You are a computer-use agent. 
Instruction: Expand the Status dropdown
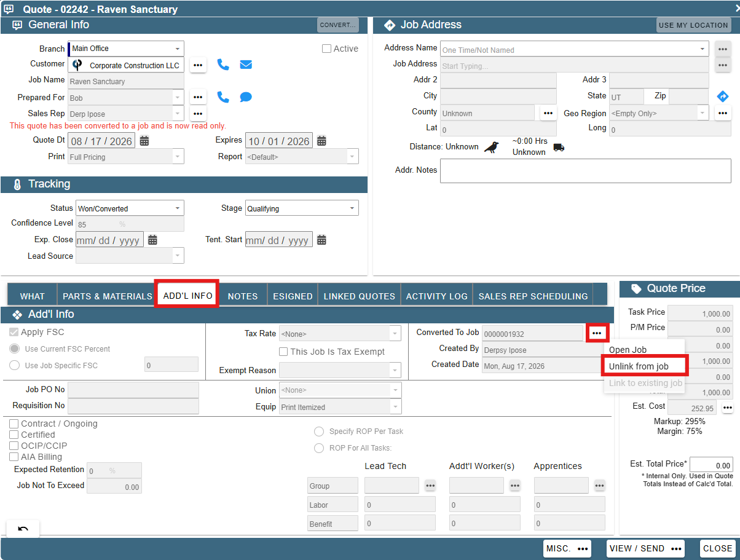[177, 208]
